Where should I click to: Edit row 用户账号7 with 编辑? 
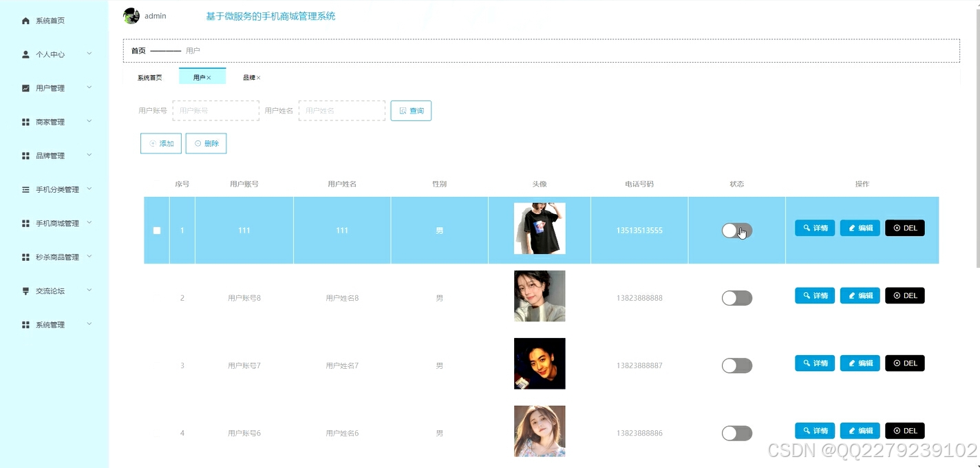tap(860, 363)
